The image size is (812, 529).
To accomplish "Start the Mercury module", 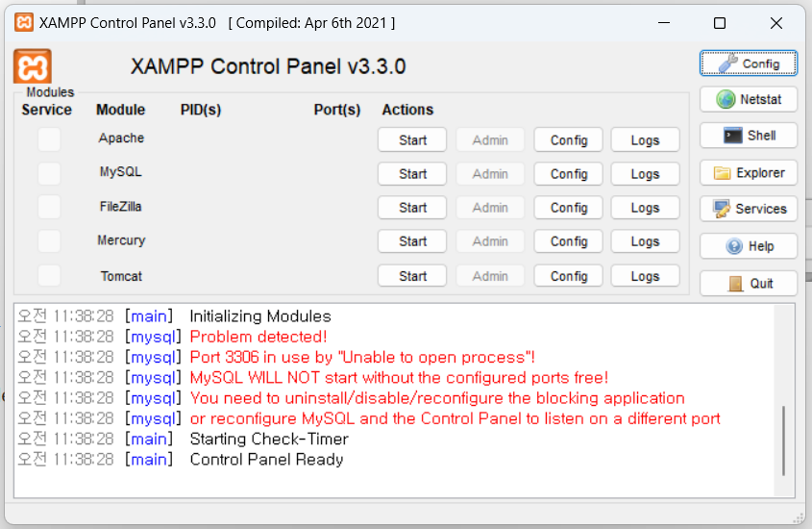I will pos(412,240).
